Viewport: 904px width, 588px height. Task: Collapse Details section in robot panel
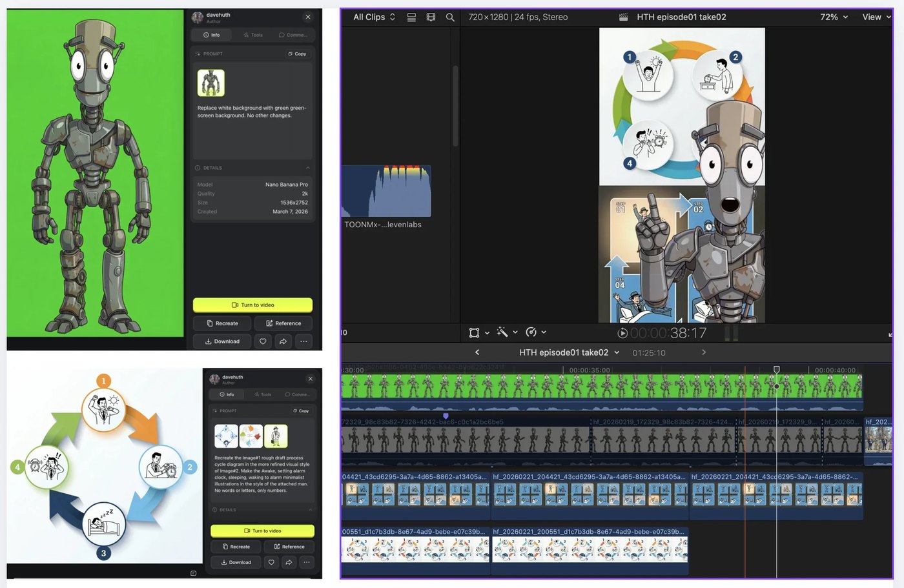307,168
